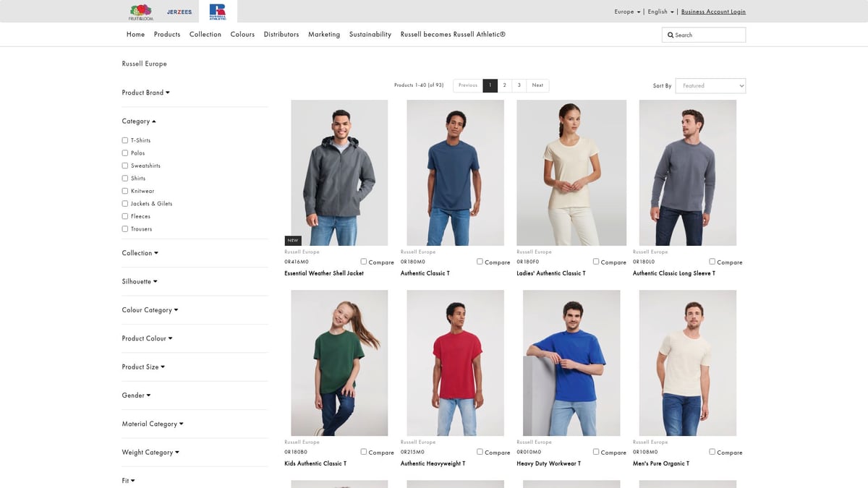Image resolution: width=868 pixels, height=488 pixels.
Task: Expand the Product Brand filter
Action: pyautogui.click(x=145, y=93)
